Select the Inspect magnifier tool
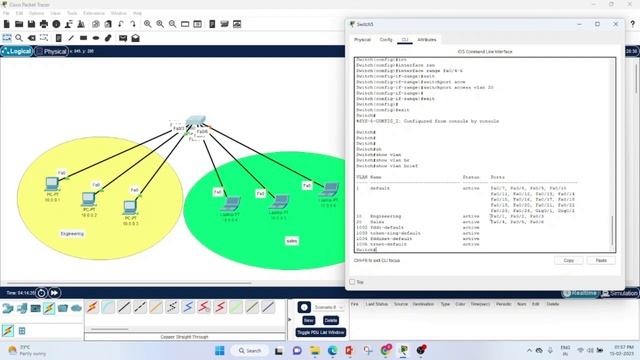Image resolution: width=640 pixels, height=360 pixels. click(x=19, y=38)
